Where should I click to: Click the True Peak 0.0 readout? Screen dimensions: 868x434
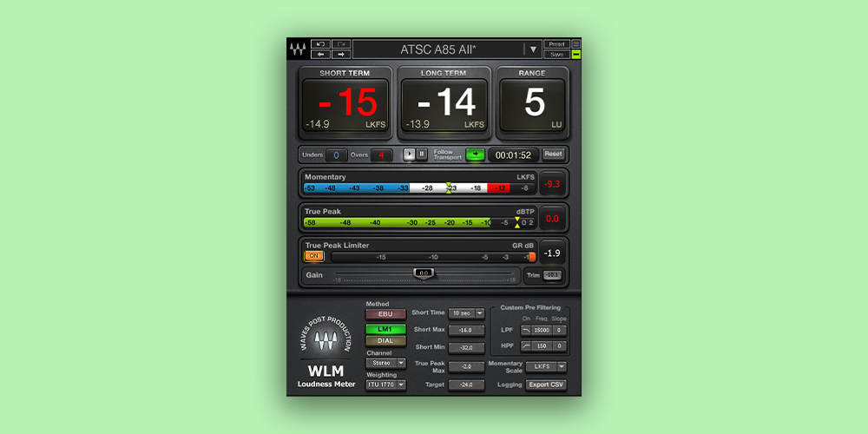pyautogui.click(x=552, y=219)
